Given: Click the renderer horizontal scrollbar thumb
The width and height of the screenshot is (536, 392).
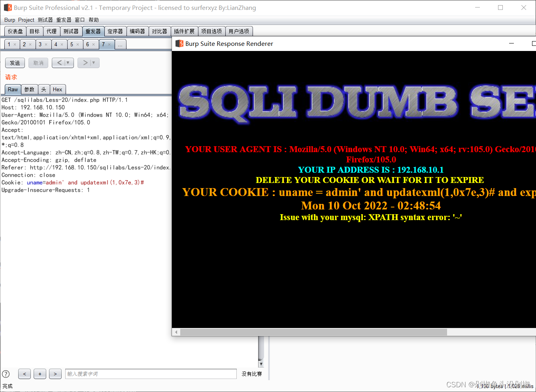Looking at the screenshot, I should click(313, 332).
